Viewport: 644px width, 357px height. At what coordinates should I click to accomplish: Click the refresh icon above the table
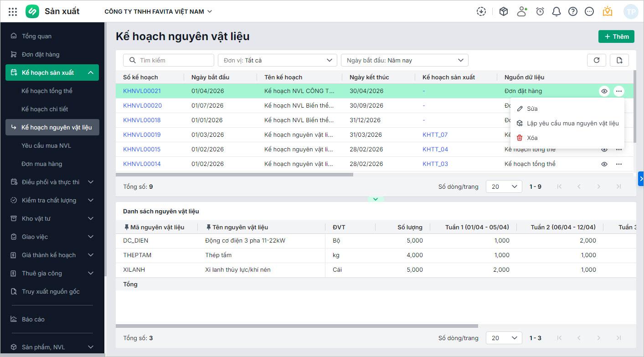(x=596, y=60)
